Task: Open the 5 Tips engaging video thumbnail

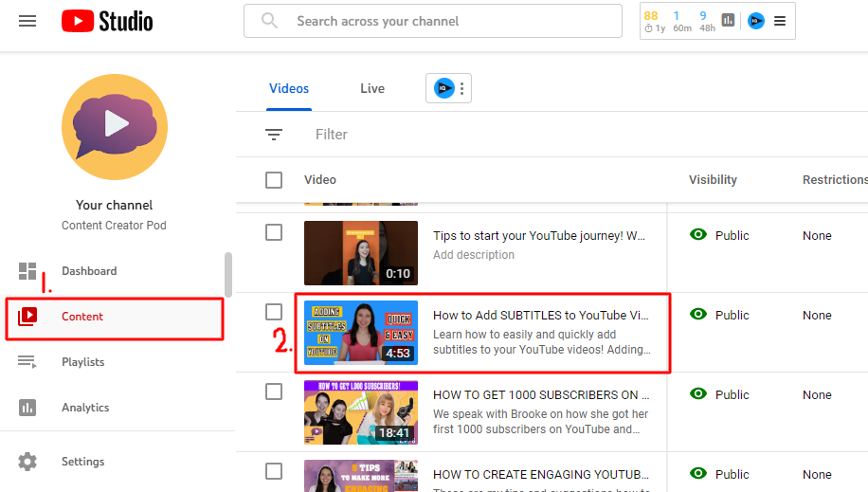Action: pos(361,476)
